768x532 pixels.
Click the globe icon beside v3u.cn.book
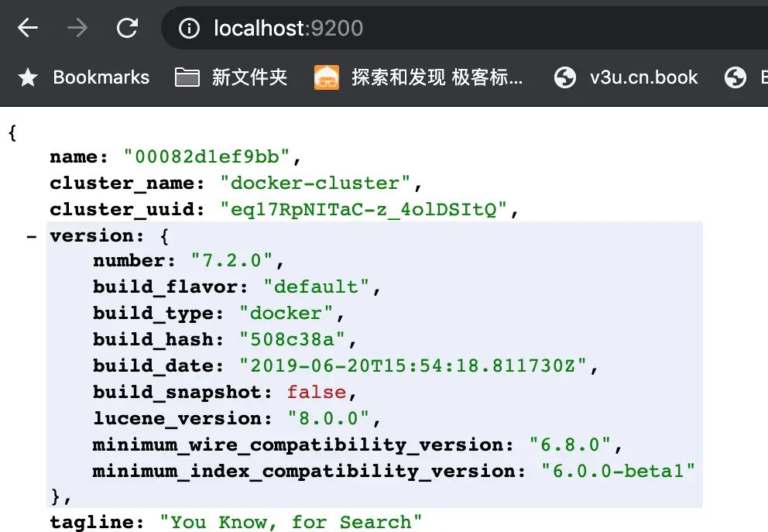pyautogui.click(x=564, y=77)
